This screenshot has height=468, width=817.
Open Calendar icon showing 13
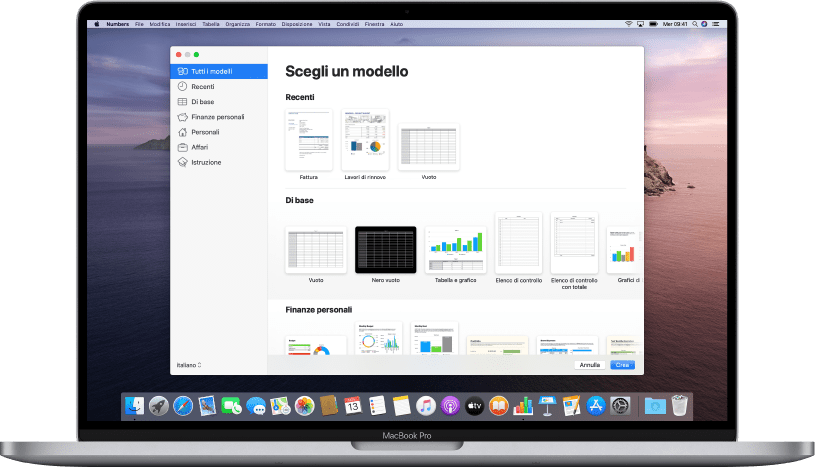(x=353, y=405)
